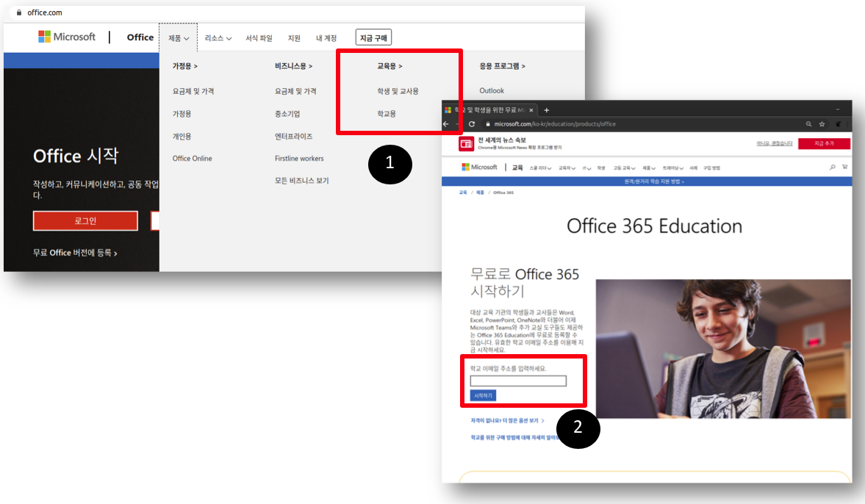
Task: Click the 지금 구매 button
Action: tap(373, 37)
